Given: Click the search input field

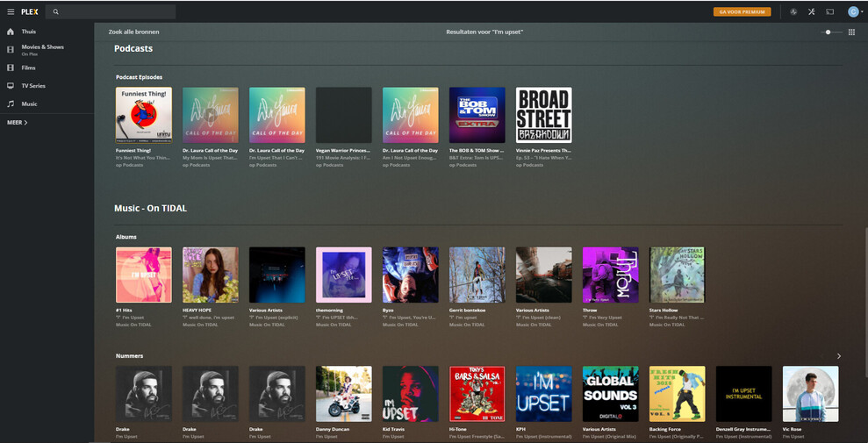Looking at the screenshot, I should [111, 11].
